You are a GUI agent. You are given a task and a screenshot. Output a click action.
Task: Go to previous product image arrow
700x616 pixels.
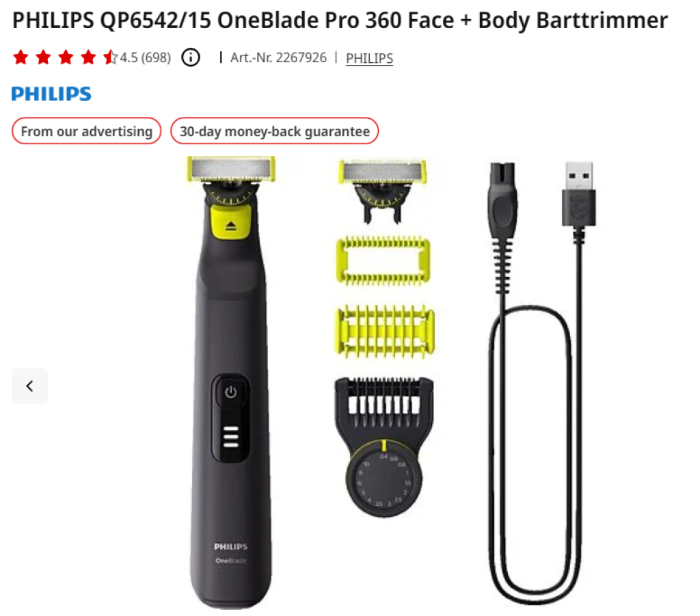[29, 386]
